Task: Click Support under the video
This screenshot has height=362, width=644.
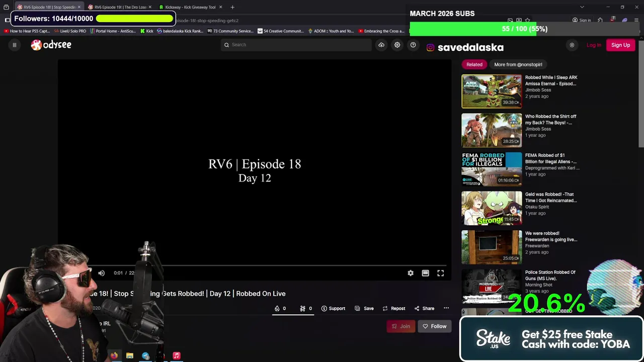Action: coord(333,308)
